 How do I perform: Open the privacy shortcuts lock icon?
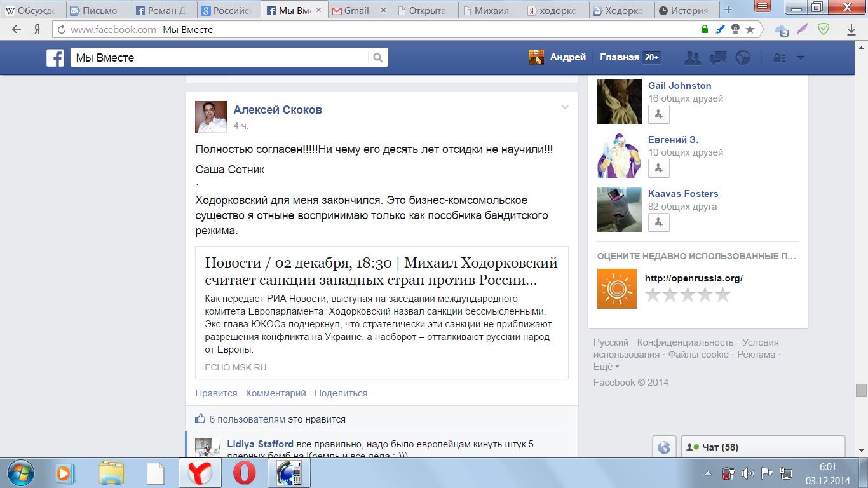779,58
